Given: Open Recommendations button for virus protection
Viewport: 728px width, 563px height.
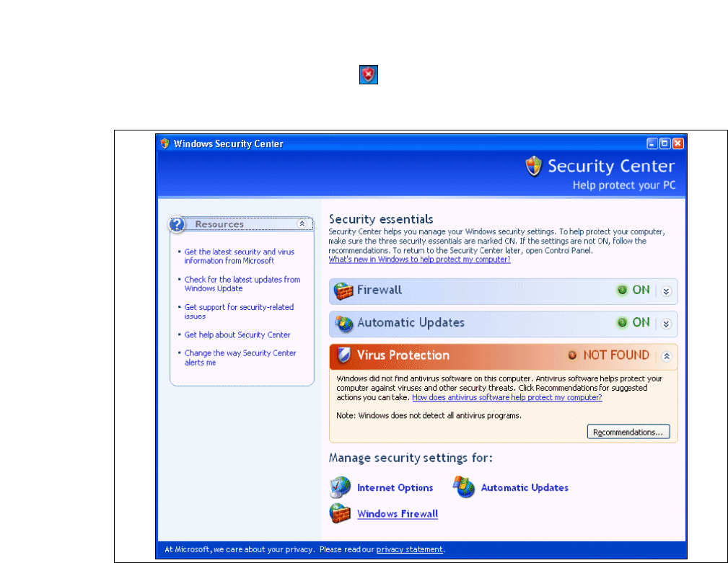Looking at the screenshot, I should 628,432.
